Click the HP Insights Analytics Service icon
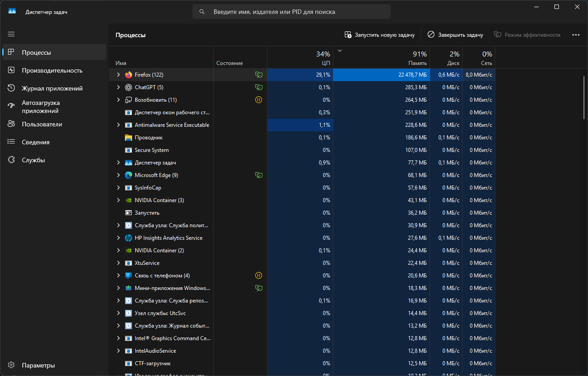The height and width of the screenshot is (376, 588). (x=129, y=238)
